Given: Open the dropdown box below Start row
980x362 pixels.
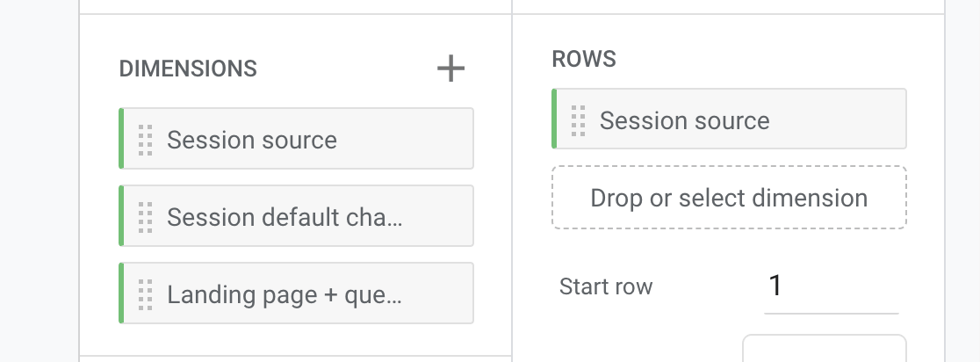Looking at the screenshot, I should (824, 349).
